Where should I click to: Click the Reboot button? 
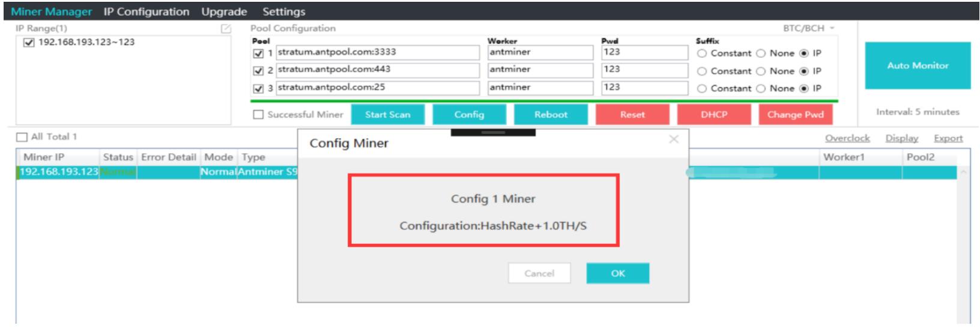(551, 114)
